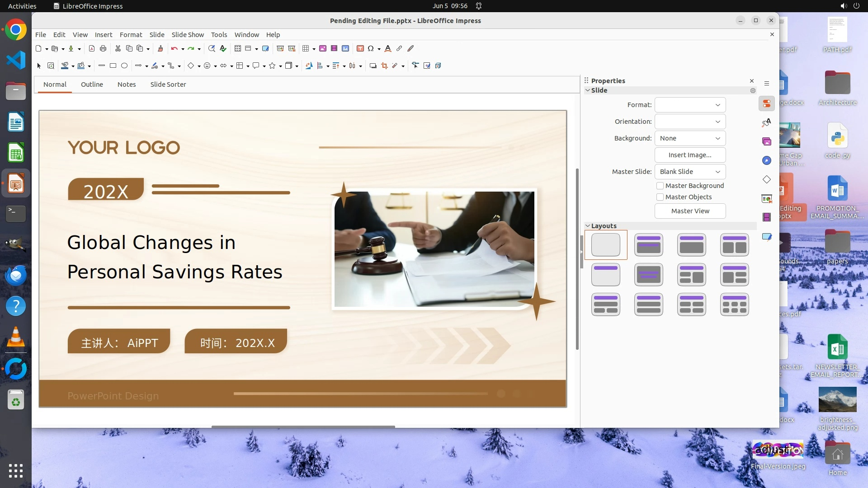Collapse the Layouts section
868x488 pixels.
coord(588,226)
